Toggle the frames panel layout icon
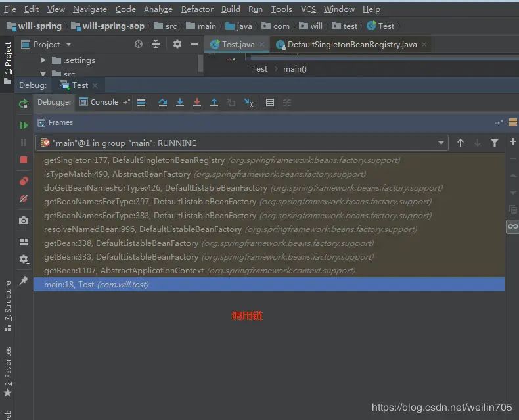 click(512, 122)
